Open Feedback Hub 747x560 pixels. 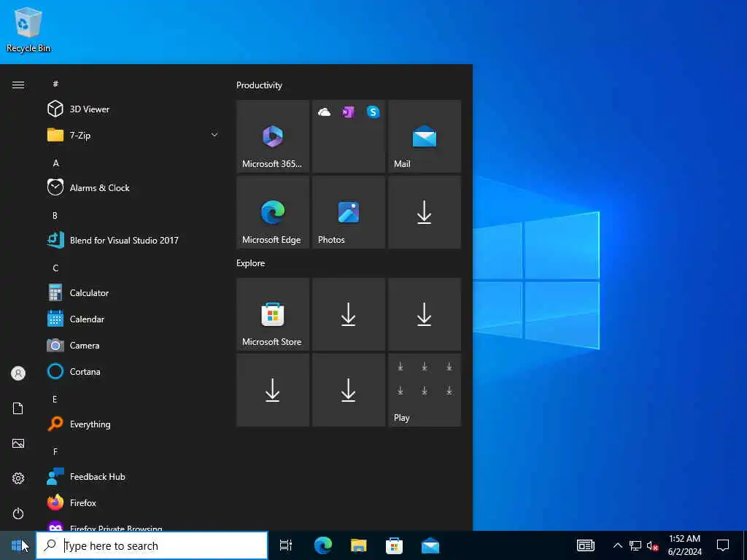133,477
